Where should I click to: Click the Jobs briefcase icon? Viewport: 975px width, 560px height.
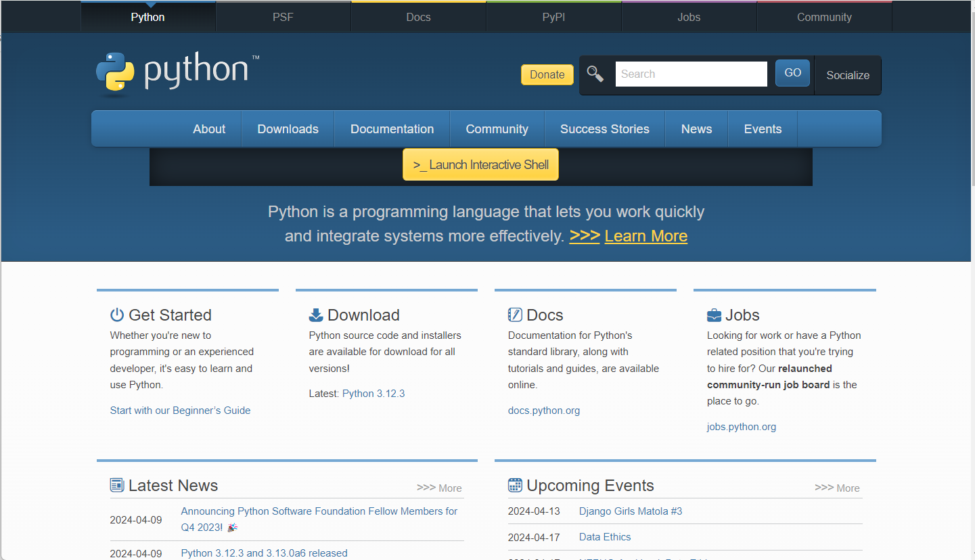pyautogui.click(x=713, y=314)
